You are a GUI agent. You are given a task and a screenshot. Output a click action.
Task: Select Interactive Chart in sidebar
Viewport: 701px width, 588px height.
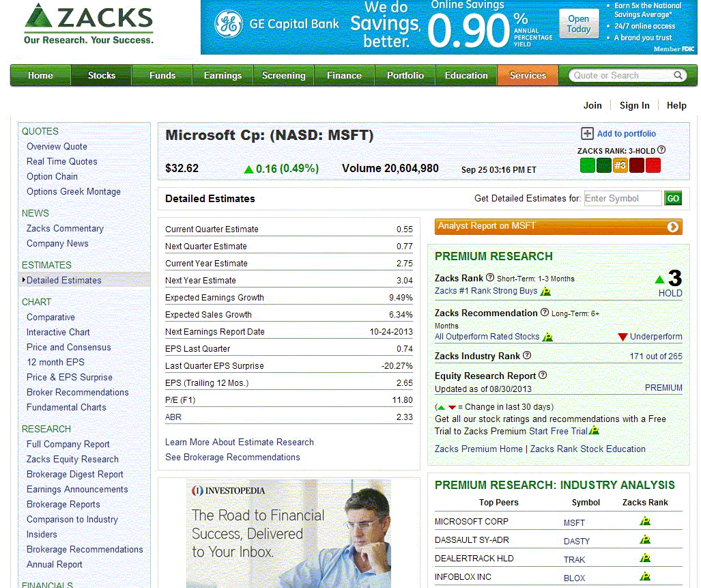tap(58, 332)
